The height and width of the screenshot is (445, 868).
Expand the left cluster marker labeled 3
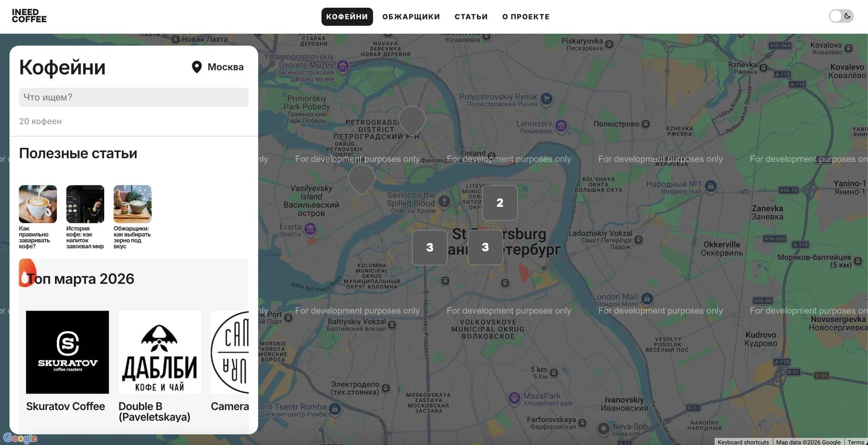click(430, 248)
